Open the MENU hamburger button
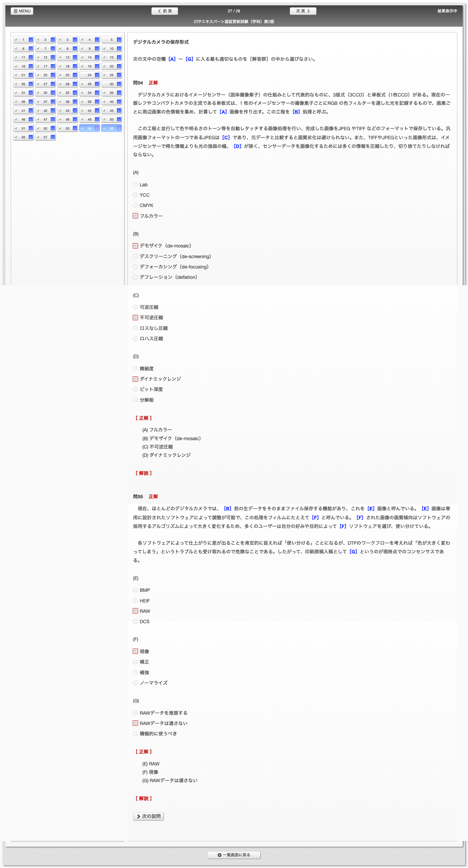The width and height of the screenshot is (468, 868). pos(22,11)
